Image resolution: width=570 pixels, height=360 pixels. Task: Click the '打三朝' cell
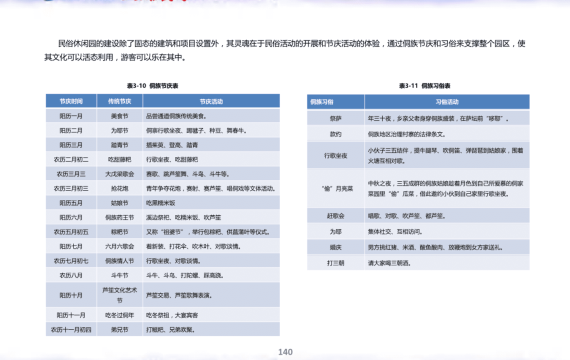pos(336,263)
